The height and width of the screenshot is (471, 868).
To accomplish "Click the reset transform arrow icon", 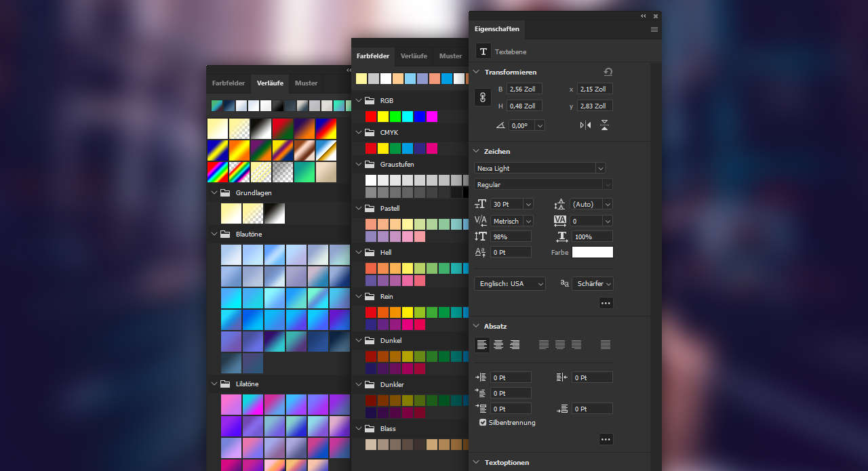I will pos(608,72).
